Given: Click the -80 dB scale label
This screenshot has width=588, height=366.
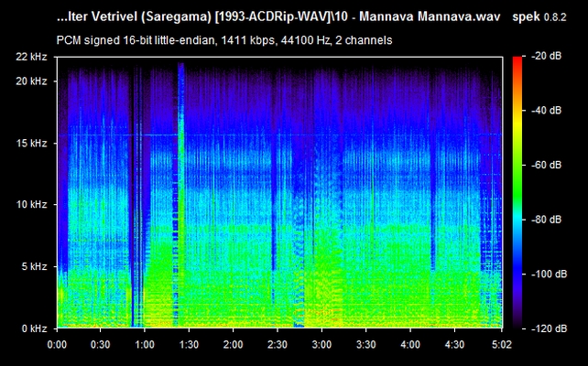Looking at the screenshot, I should 549,220.
